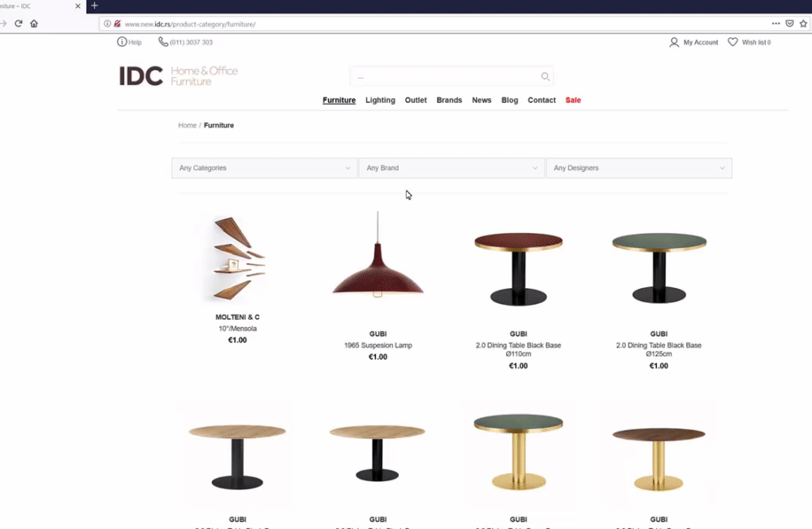The width and height of the screenshot is (812, 529).
Task: Click the Wish list heart icon
Action: pyautogui.click(x=732, y=42)
